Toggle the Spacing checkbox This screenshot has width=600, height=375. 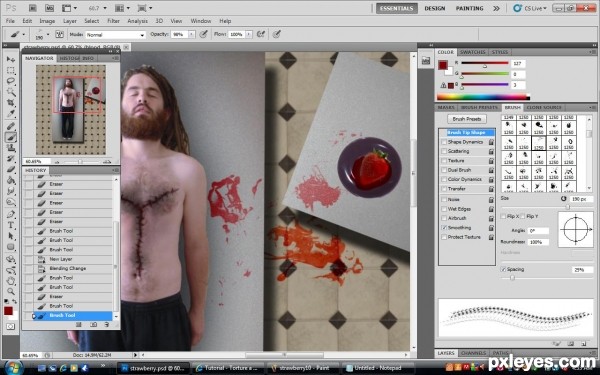(x=503, y=269)
